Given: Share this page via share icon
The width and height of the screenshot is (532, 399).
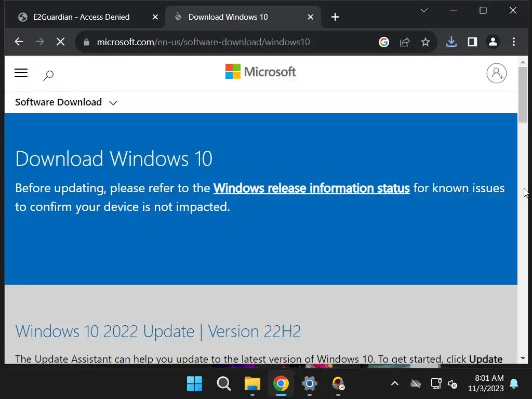Looking at the screenshot, I should point(404,42).
